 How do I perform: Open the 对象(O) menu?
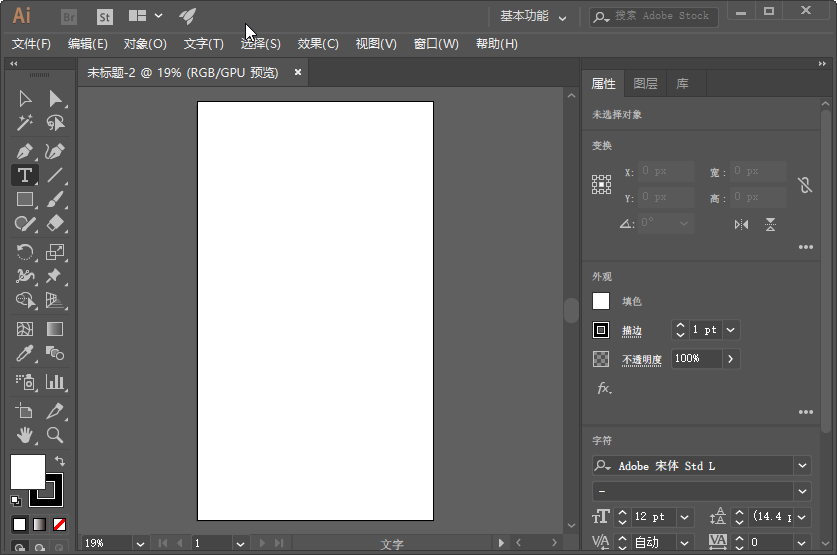pyautogui.click(x=145, y=44)
